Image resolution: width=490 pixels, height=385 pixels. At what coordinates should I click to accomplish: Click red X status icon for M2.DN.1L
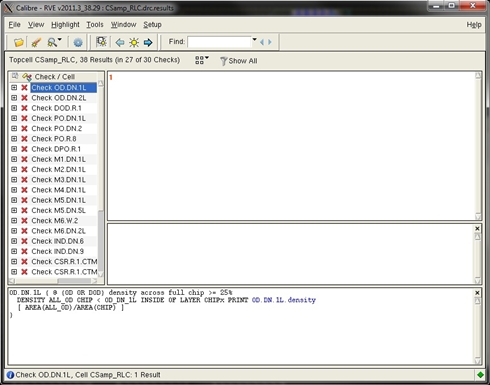[x=24, y=170]
